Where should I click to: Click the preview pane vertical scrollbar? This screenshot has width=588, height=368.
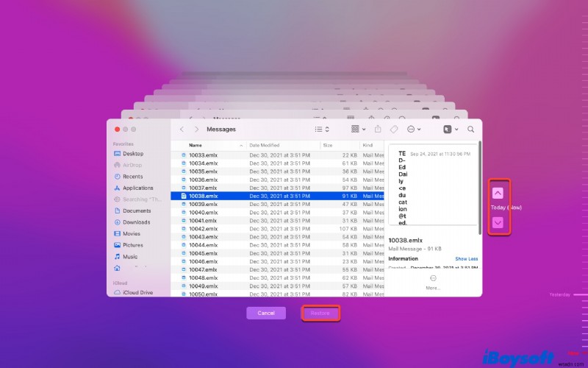point(480,188)
